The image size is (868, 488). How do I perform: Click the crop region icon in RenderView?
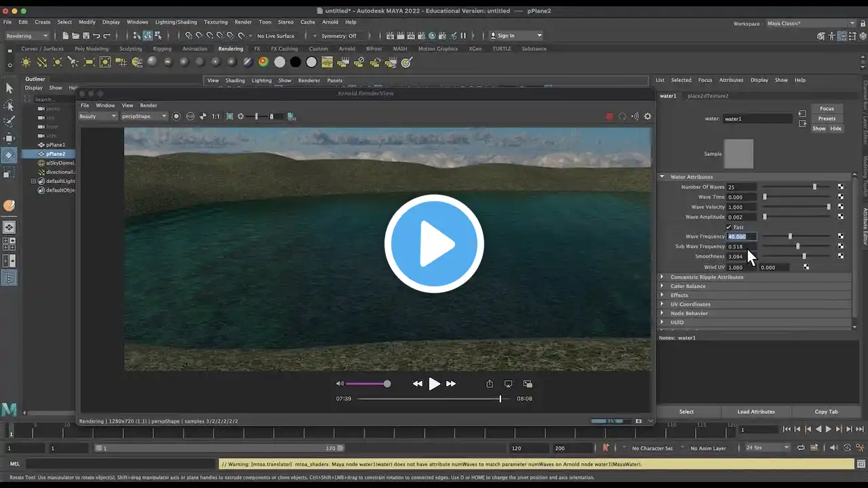pos(230,117)
